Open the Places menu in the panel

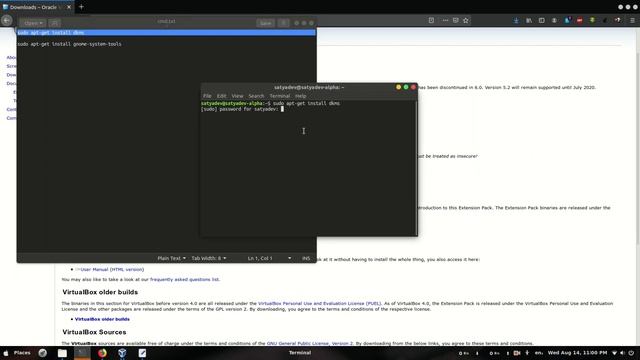[x=22, y=353]
